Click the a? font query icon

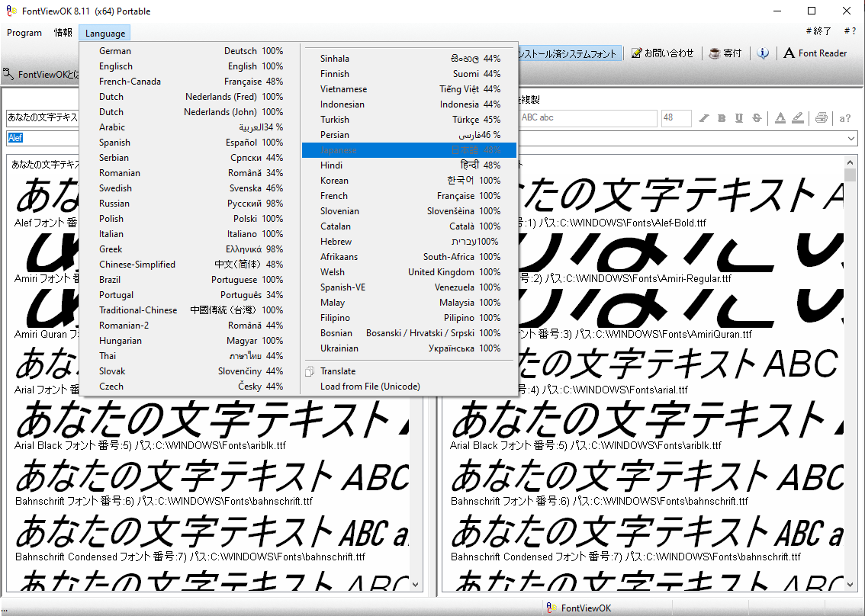click(844, 118)
